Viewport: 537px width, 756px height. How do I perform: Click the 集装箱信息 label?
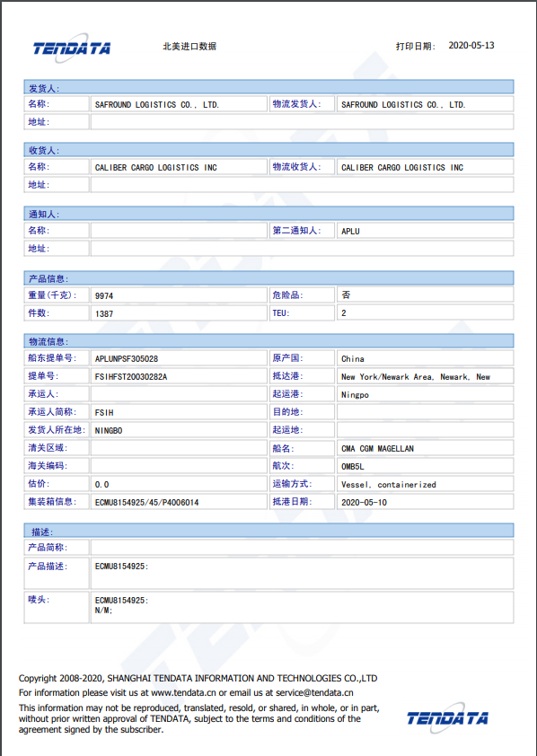click(x=52, y=501)
